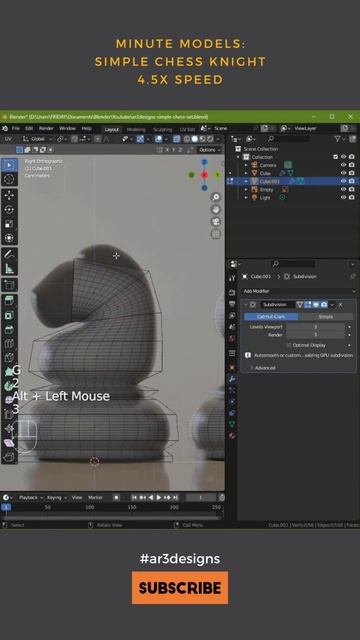360x640 pixels.
Task: Select the Move tool
Action: click(x=9, y=195)
